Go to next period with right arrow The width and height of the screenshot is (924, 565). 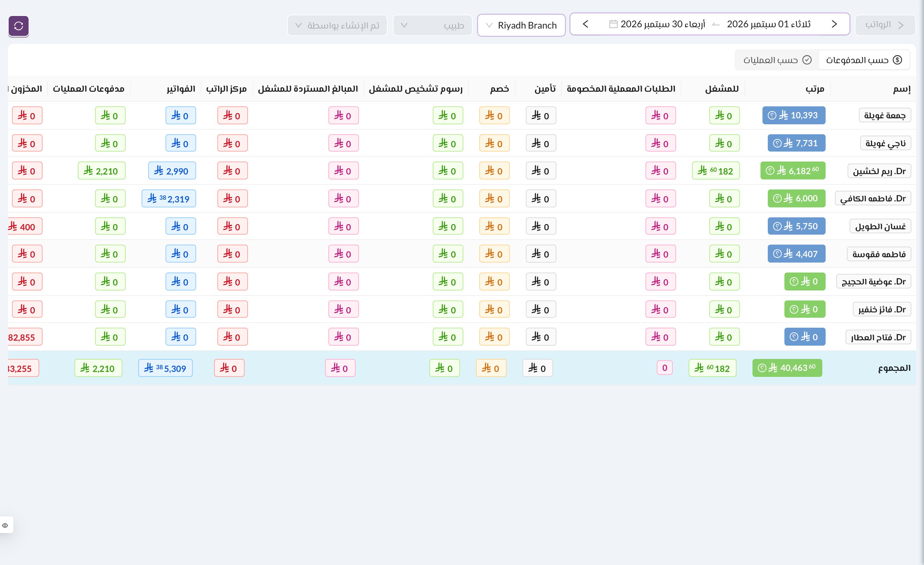pos(834,24)
